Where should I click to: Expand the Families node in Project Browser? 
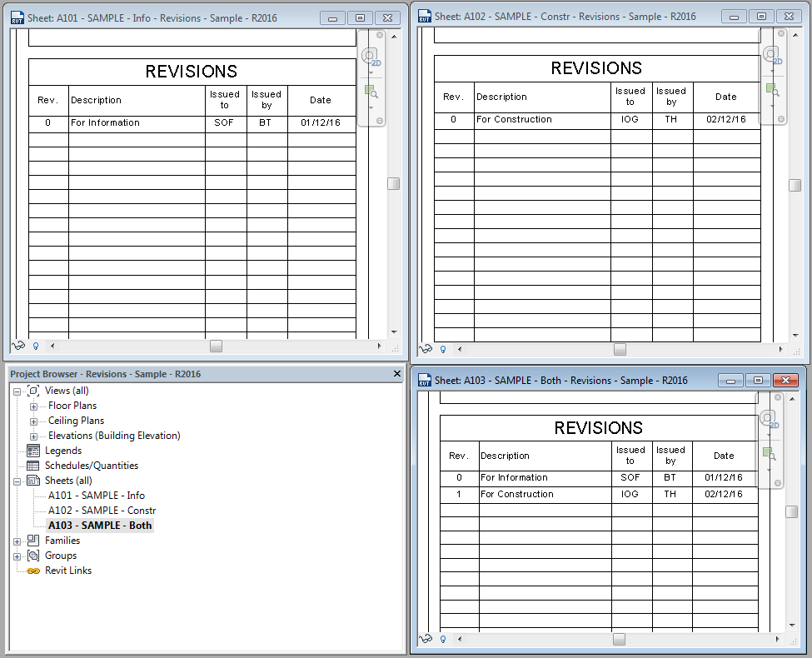pos(17,541)
